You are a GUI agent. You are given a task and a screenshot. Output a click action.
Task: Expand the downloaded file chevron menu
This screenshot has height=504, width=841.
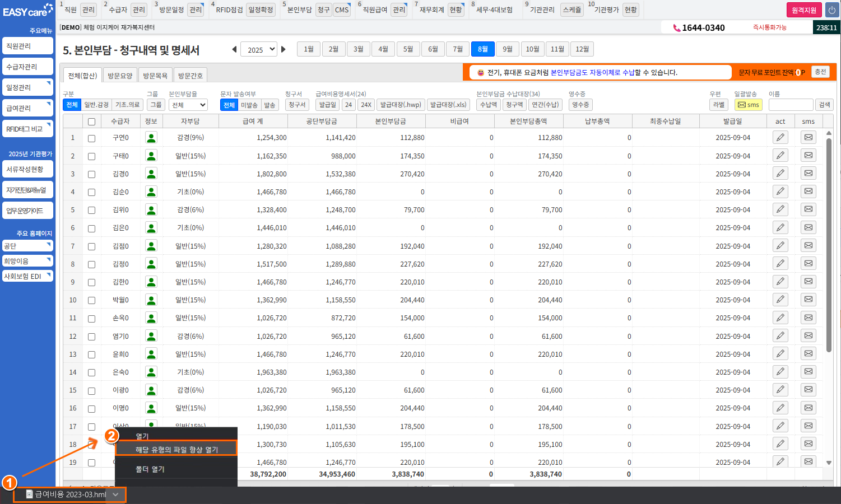click(x=115, y=494)
